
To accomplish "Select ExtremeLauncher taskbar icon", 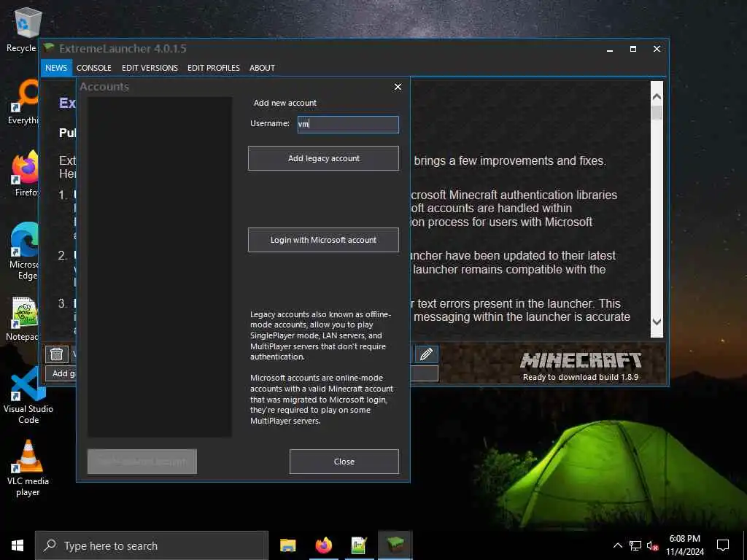I will [x=395, y=545].
